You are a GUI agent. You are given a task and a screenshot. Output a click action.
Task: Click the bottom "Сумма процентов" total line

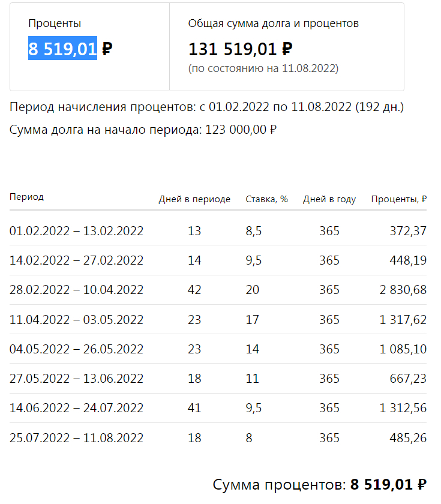[319, 484]
